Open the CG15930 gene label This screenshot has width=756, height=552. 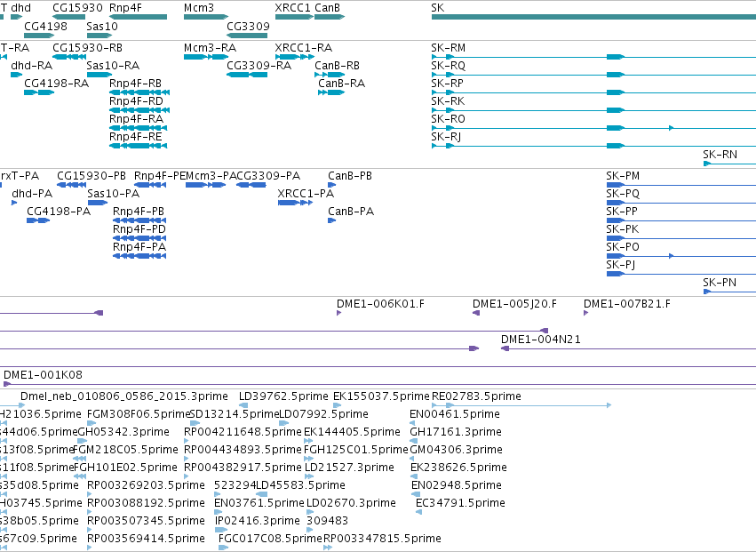click(x=77, y=8)
